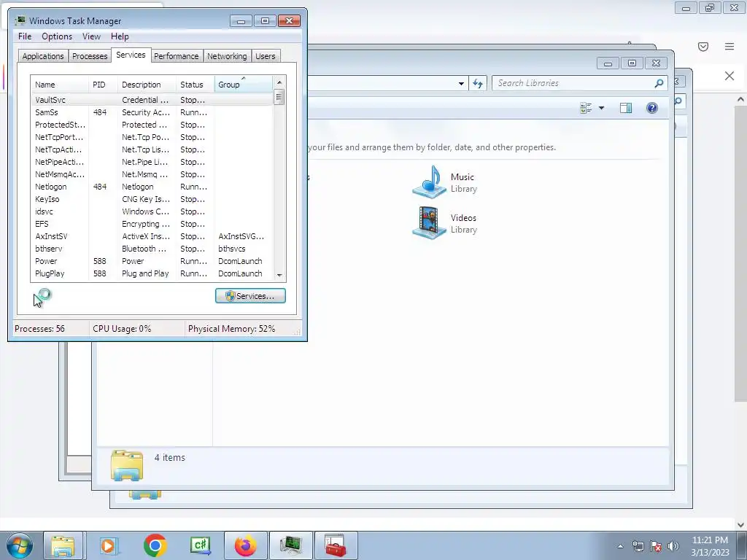Switch to Firefox on taskbar
This screenshot has width=747, height=560.
coord(246,545)
